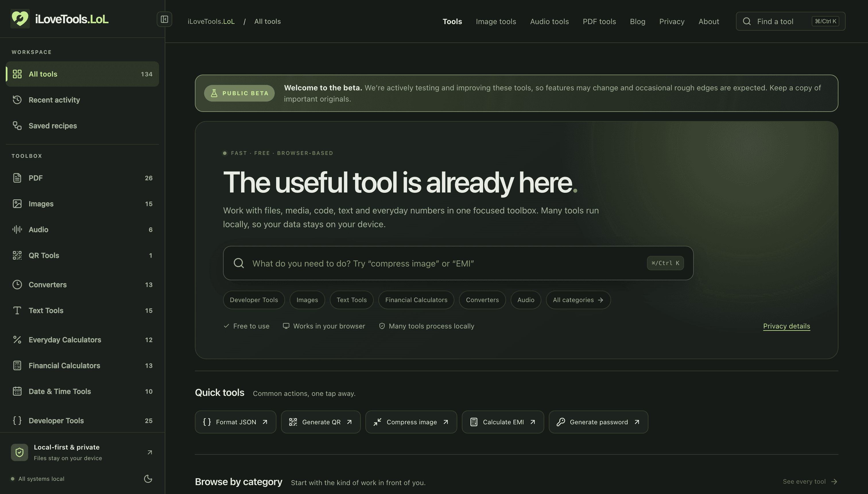Click the PDF document icon in toolbox
The image size is (868, 494).
pos(17,178)
